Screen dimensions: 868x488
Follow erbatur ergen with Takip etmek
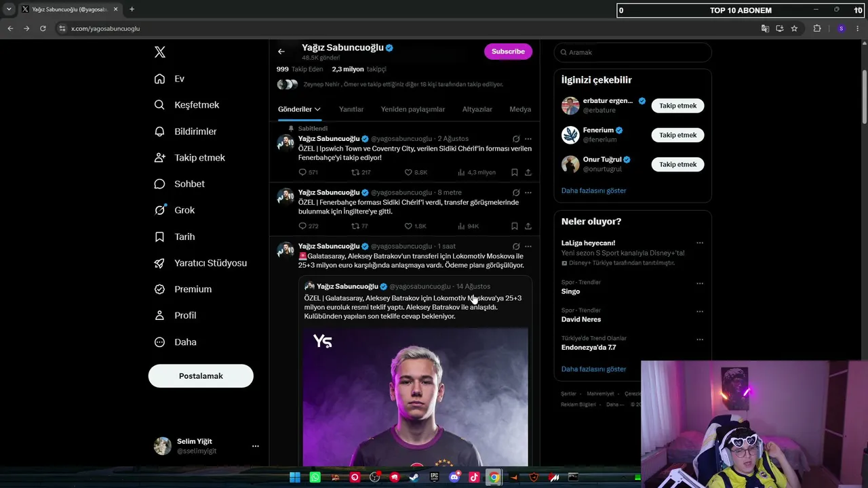pyautogui.click(x=677, y=106)
